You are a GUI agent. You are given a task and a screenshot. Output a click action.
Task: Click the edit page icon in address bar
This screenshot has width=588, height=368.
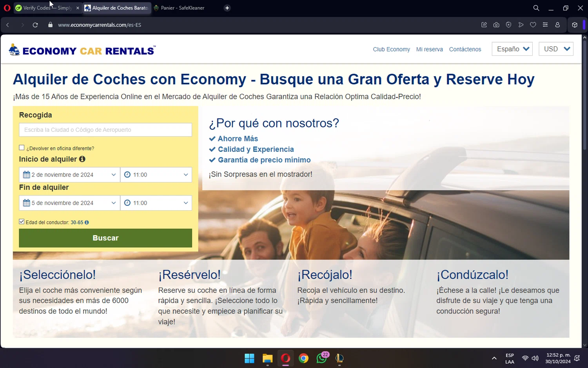pyautogui.click(x=484, y=25)
